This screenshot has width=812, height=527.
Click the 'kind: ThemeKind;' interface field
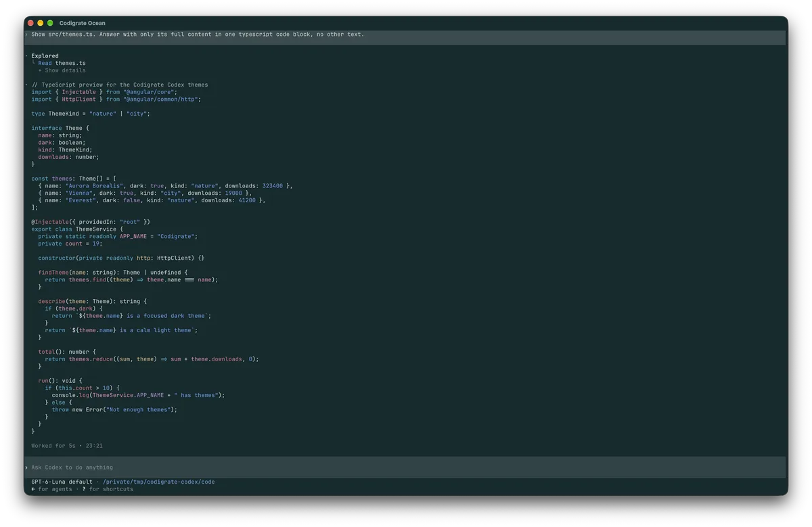pyautogui.click(x=65, y=150)
